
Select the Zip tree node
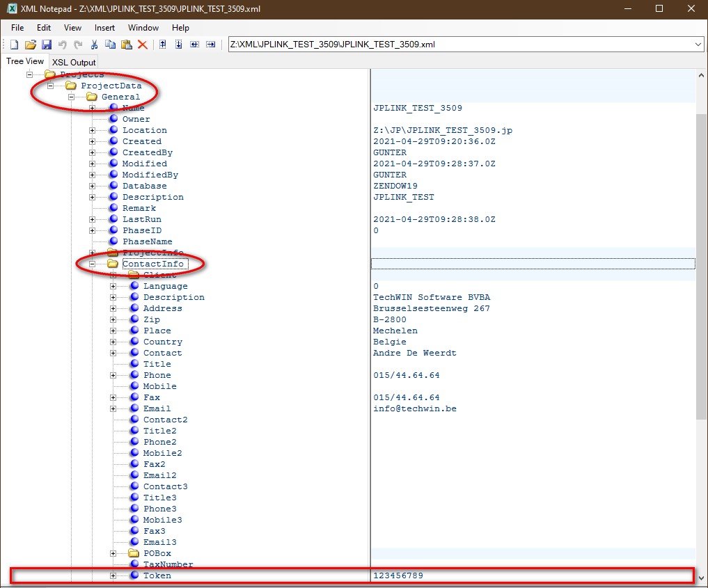pos(152,319)
